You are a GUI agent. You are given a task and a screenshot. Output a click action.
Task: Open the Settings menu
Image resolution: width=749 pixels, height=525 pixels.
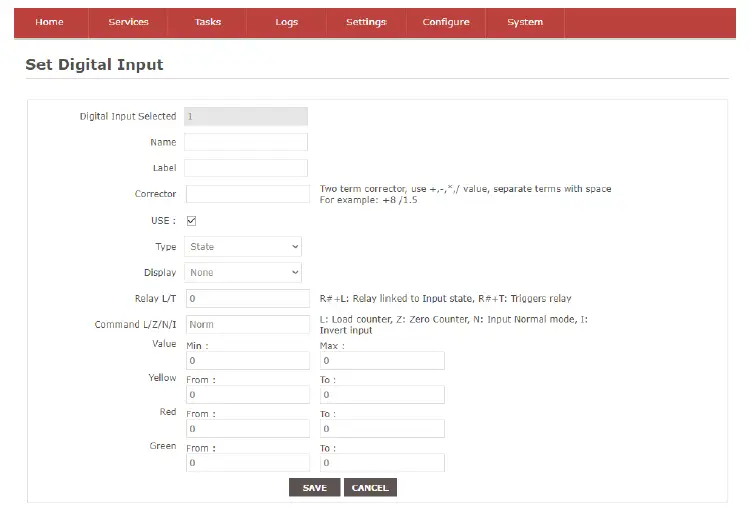(366, 22)
